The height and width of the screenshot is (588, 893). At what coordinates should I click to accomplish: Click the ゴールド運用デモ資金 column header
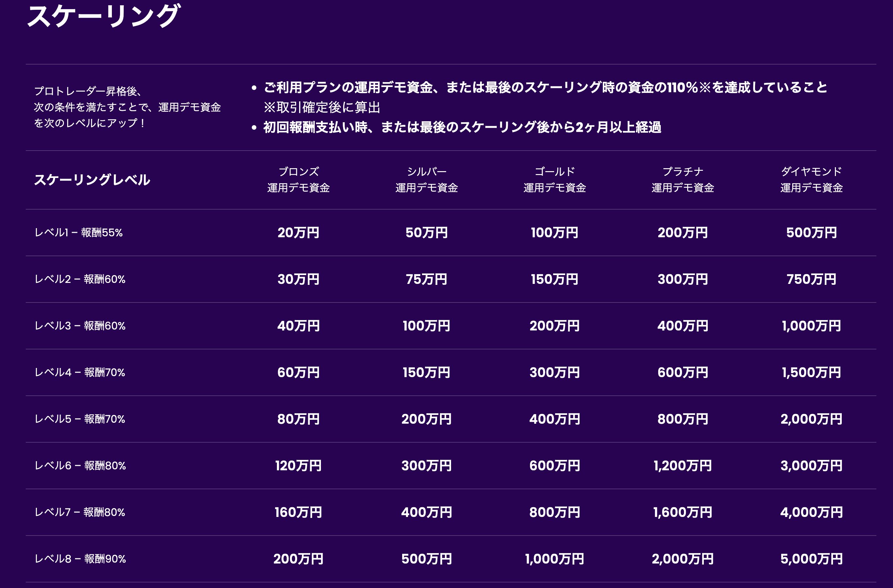point(554,180)
